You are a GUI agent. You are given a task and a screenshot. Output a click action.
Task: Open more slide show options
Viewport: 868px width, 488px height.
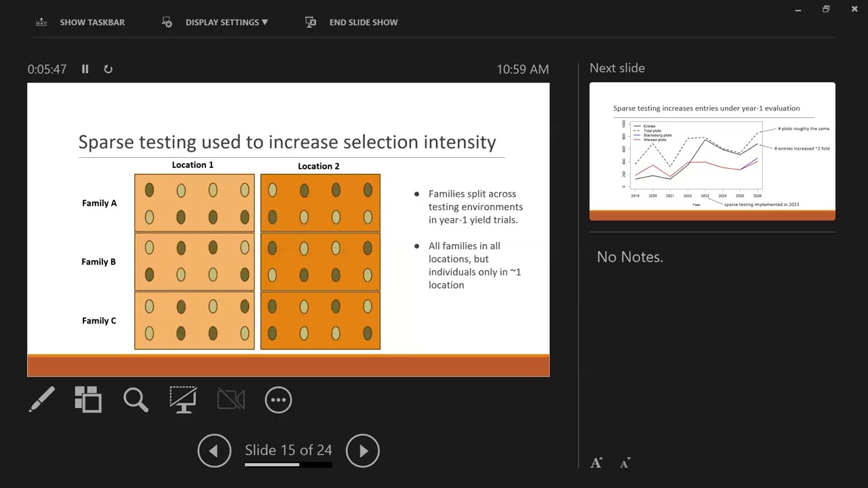[279, 400]
